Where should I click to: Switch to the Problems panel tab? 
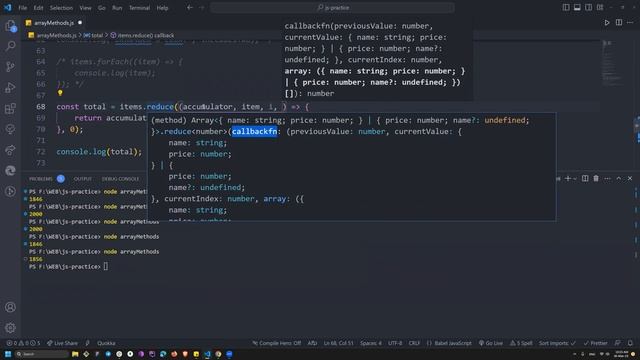pyautogui.click(x=41, y=179)
